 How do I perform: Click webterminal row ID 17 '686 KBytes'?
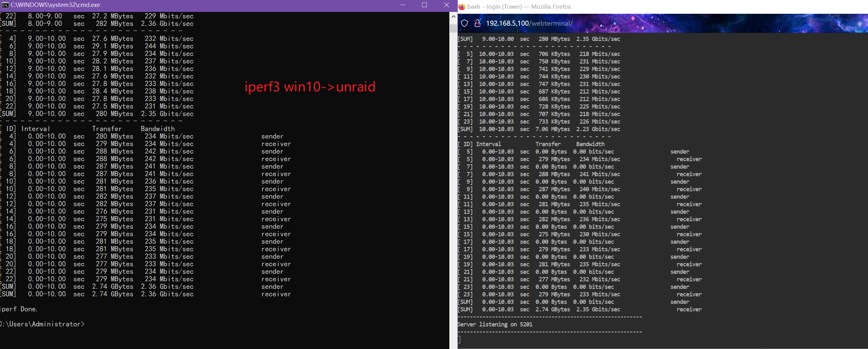coord(539,99)
